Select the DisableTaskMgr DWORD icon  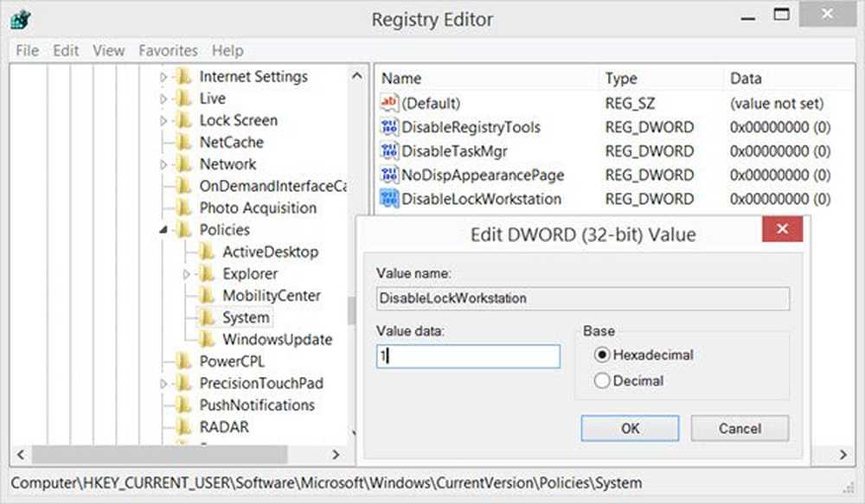coord(389,150)
